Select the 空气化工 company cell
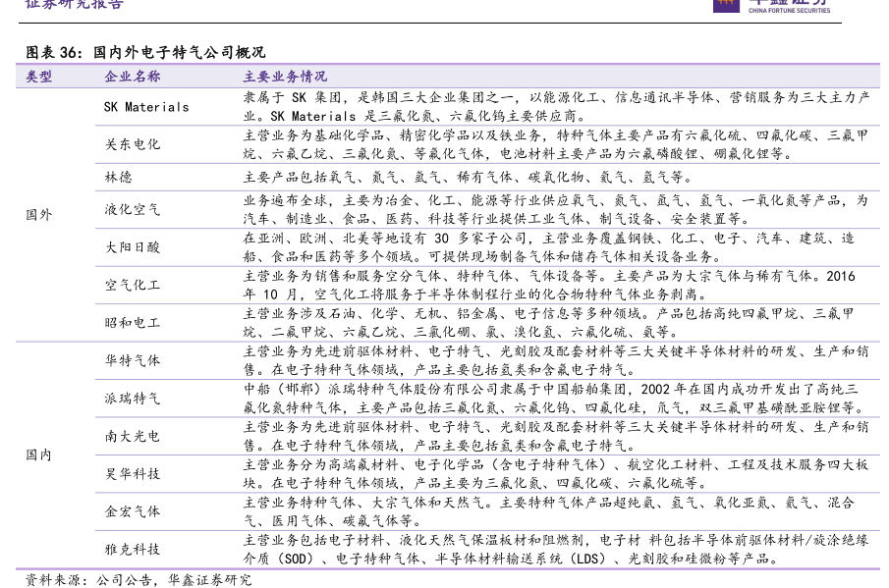This screenshot has height=588, width=889. tap(133, 285)
